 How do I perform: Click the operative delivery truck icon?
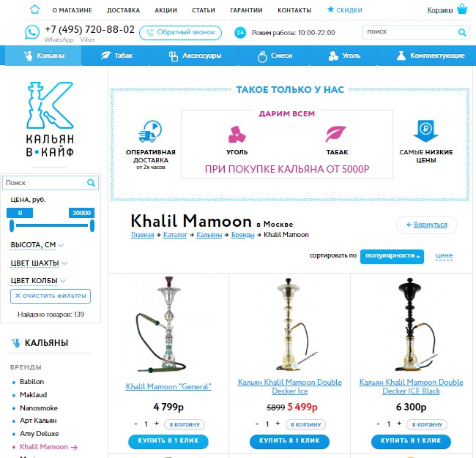pyautogui.click(x=150, y=132)
